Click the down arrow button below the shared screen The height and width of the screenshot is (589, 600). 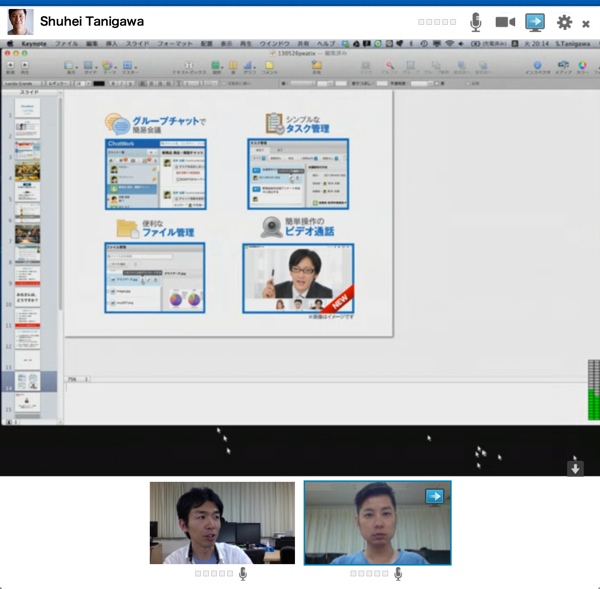click(575, 468)
